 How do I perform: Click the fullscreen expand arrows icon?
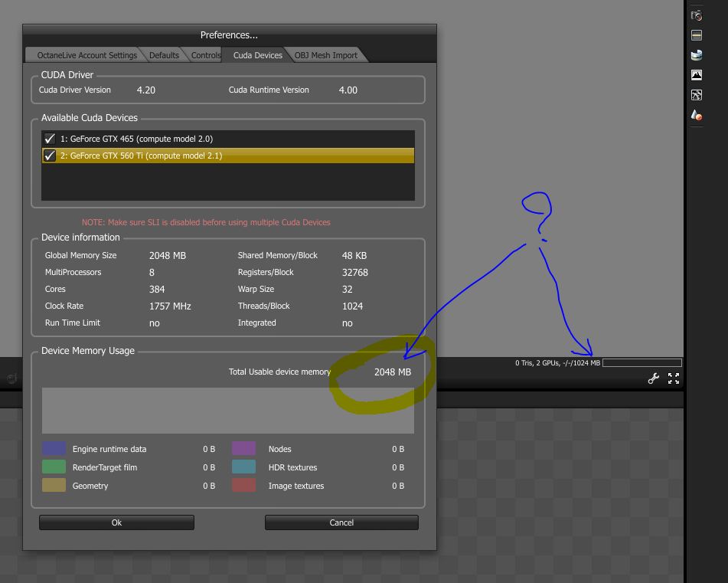674,378
